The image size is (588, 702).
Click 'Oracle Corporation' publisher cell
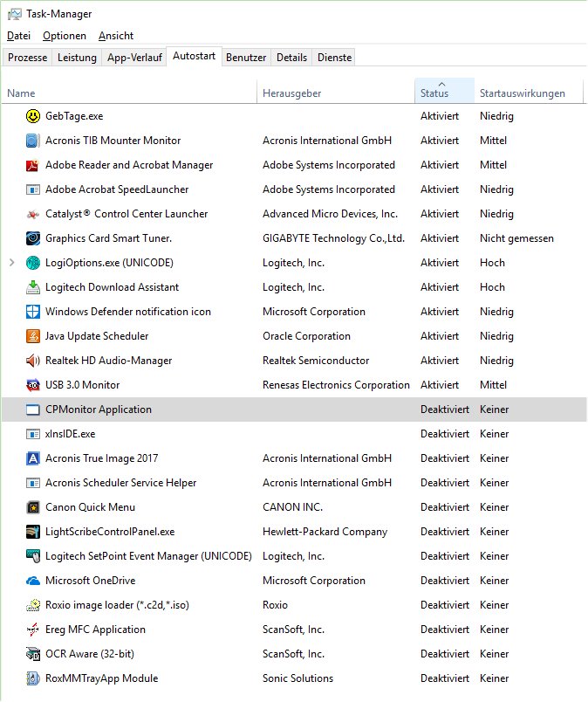[x=306, y=336]
